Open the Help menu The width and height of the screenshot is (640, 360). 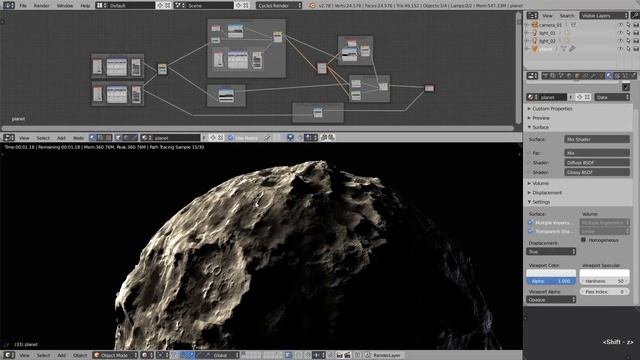85,6
